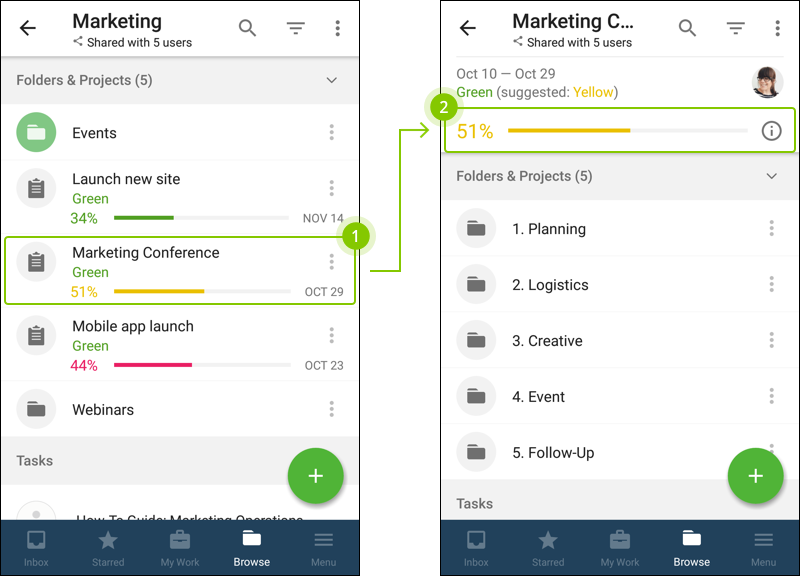Collapse Folders & Projects in Marketing screen
Viewport: 800px width, 576px height.
click(332, 80)
